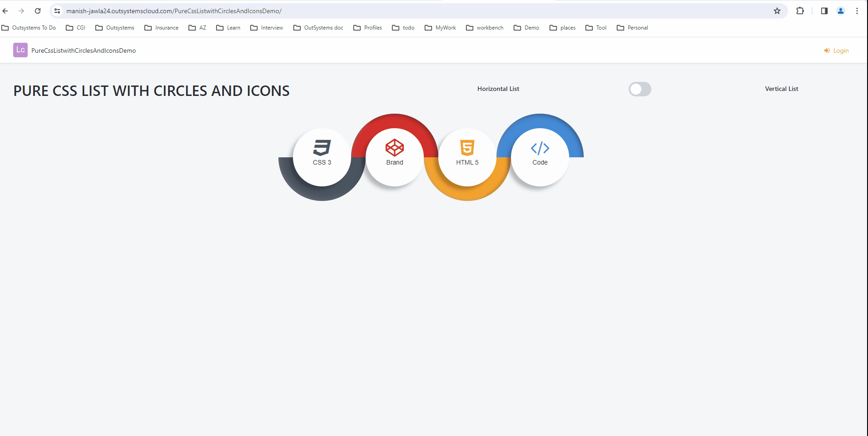Open Learn bookmark folder
The width and height of the screenshot is (868, 436).
pyautogui.click(x=228, y=28)
